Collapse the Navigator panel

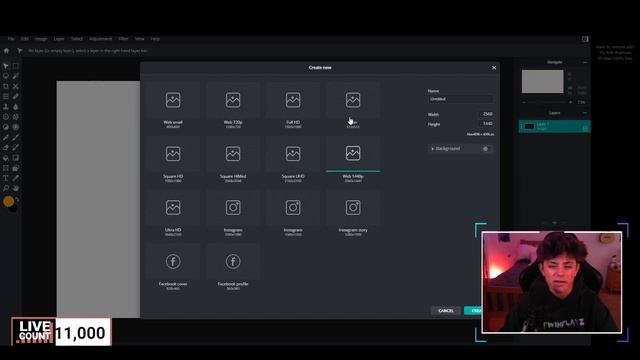[x=585, y=62]
